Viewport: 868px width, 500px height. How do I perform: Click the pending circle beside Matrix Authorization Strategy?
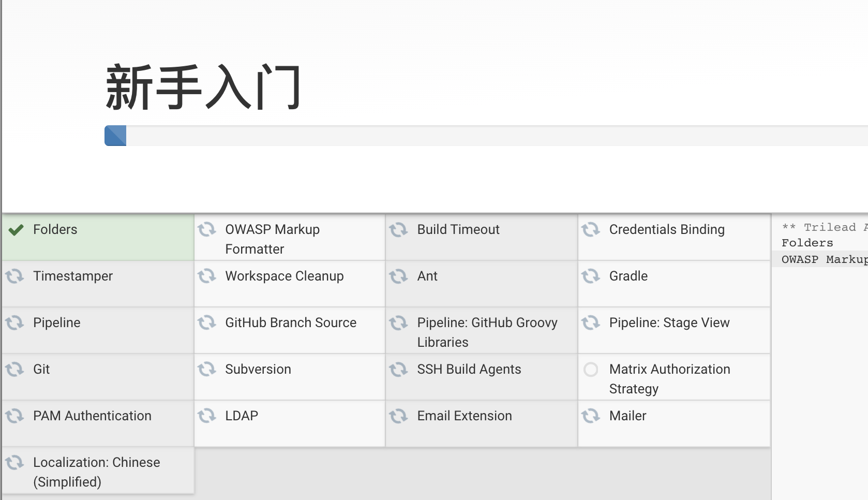(591, 370)
